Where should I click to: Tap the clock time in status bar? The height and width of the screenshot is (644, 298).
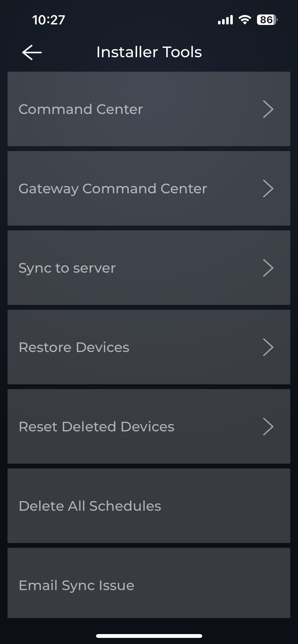tap(48, 20)
